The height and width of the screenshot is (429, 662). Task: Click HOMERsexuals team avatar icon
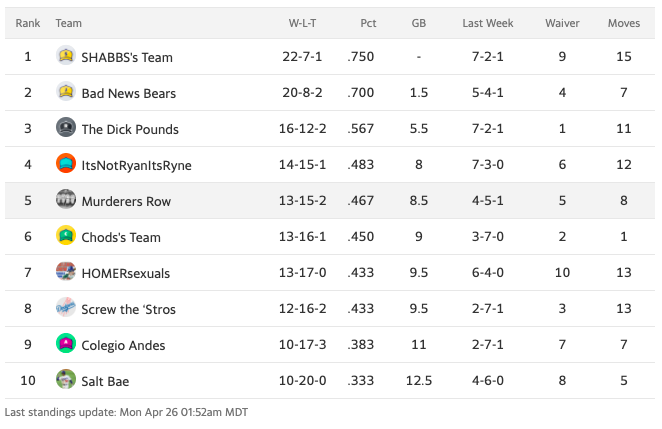(x=66, y=272)
